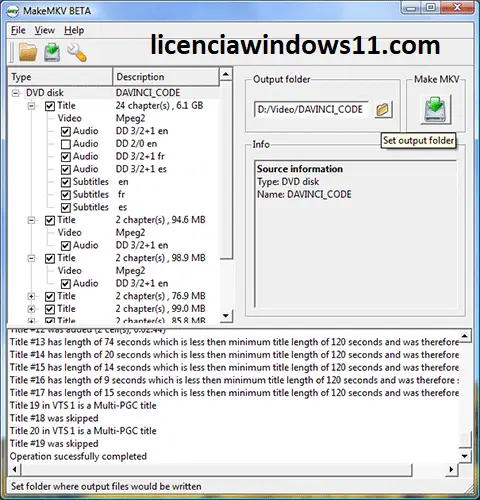Uncheck the 94.6 MB Title checkbox
Image resolution: width=480 pixels, height=500 pixels.
pos(50,220)
